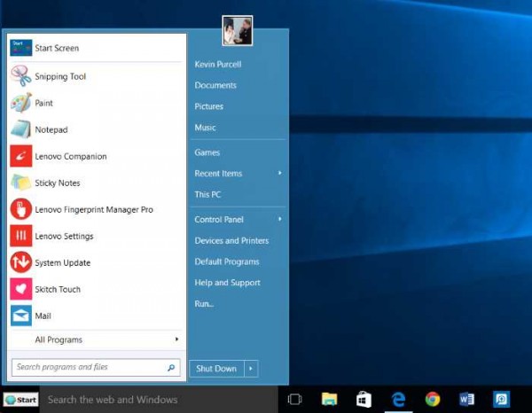Select the Run... entry
This screenshot has height=413, width=532.
[204, 304]
